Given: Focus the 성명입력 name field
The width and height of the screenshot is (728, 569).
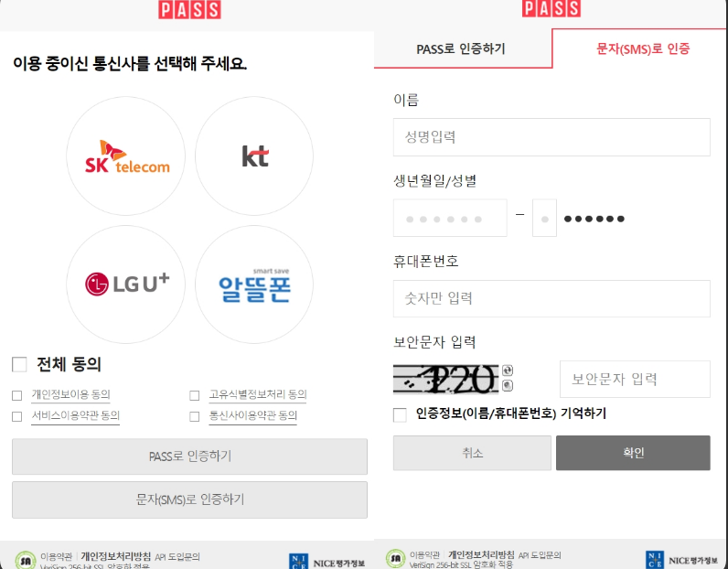Looking at the screenshot, I should pos(551,137).
